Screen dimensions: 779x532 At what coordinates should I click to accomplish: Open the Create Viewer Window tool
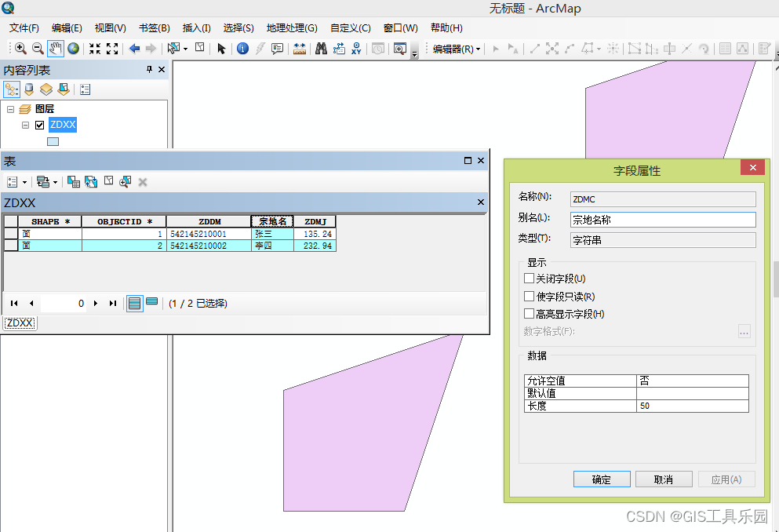tap(400, 48)
